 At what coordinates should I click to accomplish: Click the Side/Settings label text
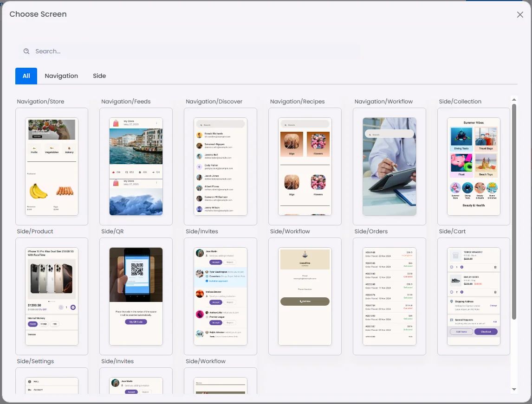(35, 361)
